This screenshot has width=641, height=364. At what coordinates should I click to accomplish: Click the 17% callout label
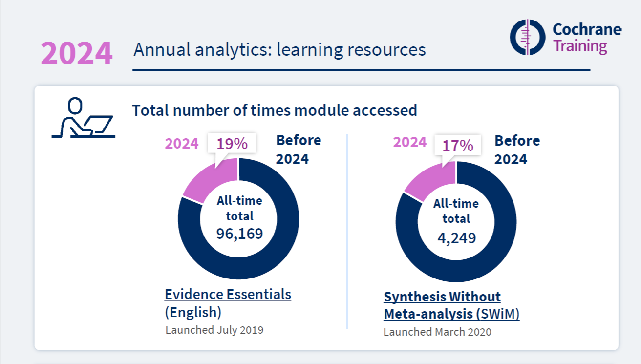tap(458, 145)
